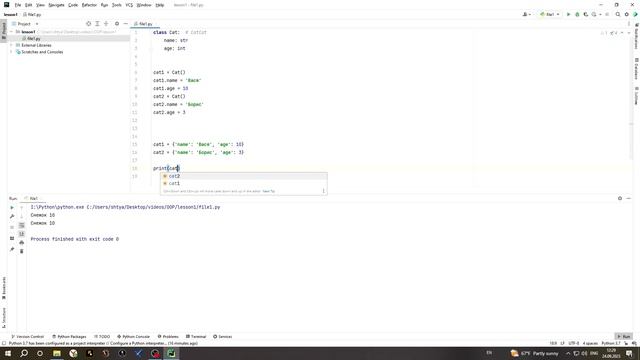Click Select Opened File target icon
The width and height of the screenshot is (640, 360).
click(x=89, y=24)
